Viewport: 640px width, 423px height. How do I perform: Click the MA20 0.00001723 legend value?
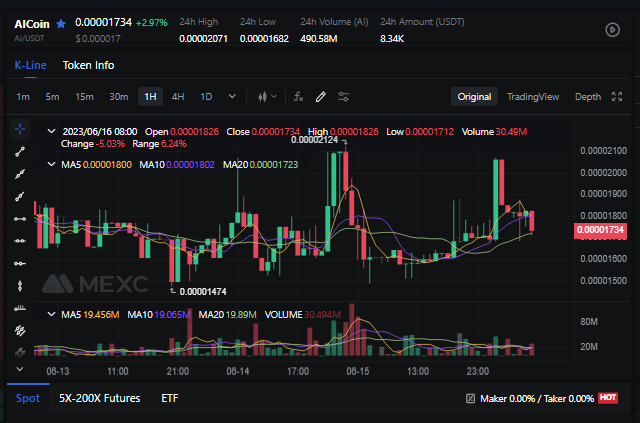click(273, 165)
